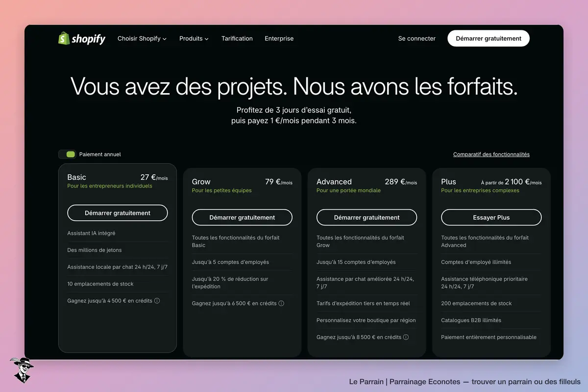Click 'Pour les entreprises complexes' subtitle
Viewport: 588px width, 392px height.
pos(480,191)
